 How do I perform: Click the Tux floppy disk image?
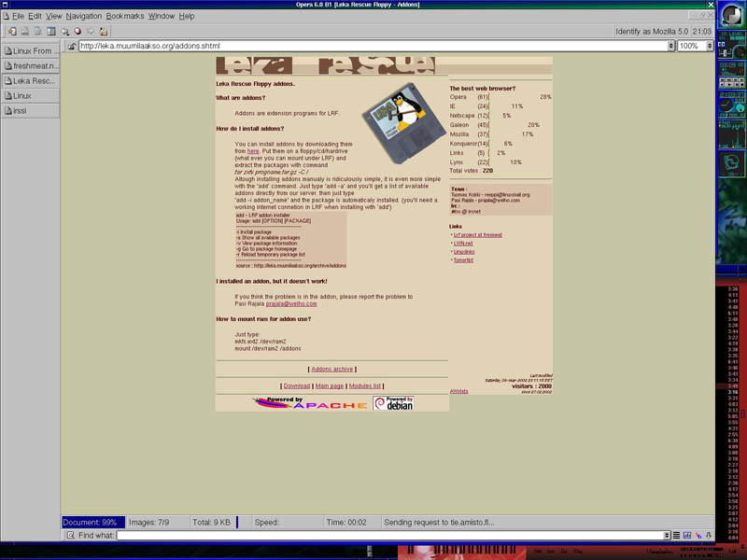click(404, 123)
